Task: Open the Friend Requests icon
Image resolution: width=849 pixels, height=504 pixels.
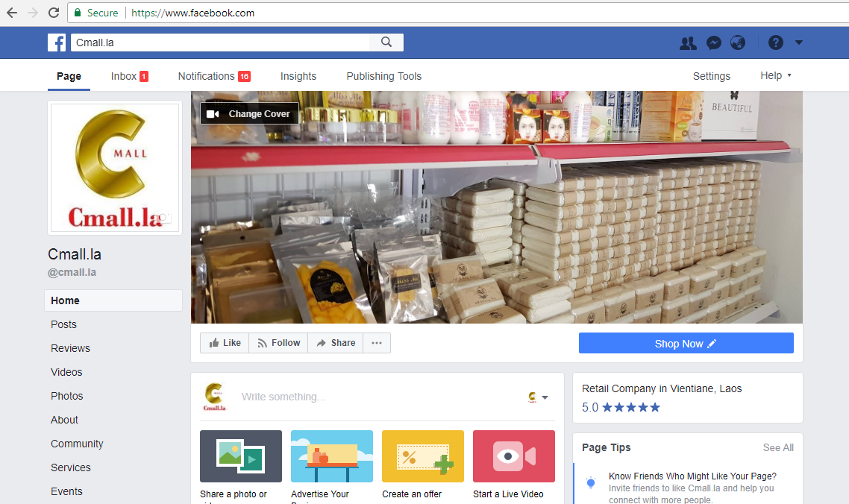Action: click(x=688, y=42)
